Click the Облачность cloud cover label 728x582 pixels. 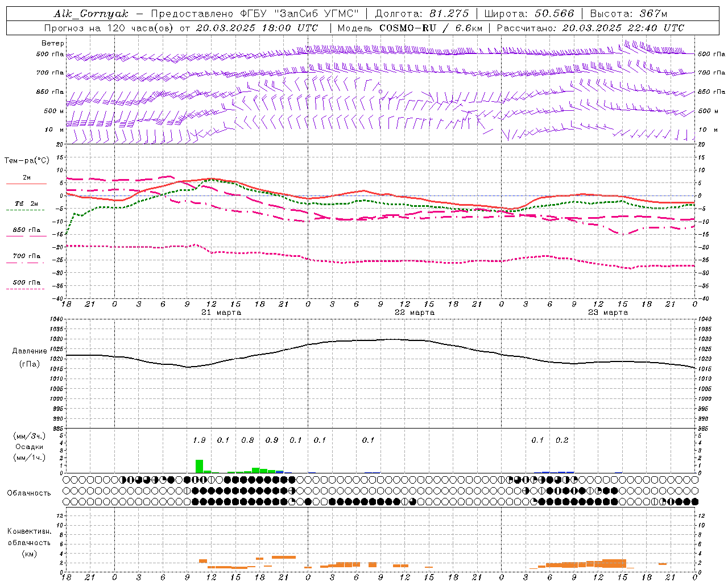29,493
